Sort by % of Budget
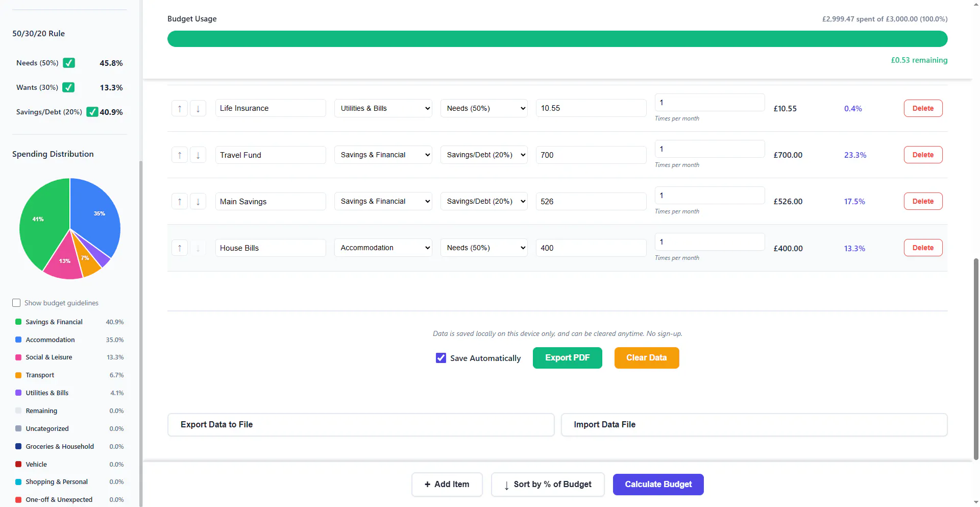This screenshot has width=980, height=507. coord(548,485)
